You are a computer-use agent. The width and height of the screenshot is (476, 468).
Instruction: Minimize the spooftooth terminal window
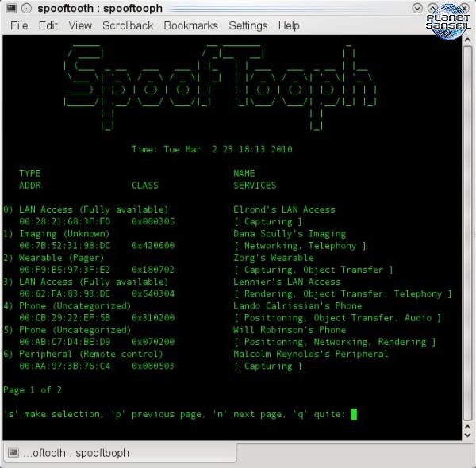click(x=418, y=8)
